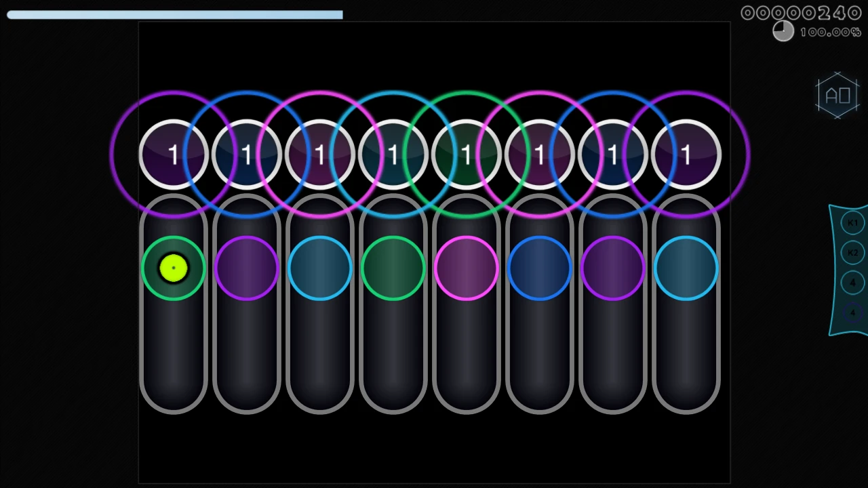The image size is (868, 488).
Task: Hit the leftmost numbered hit circle
Action: pos(174,155)
